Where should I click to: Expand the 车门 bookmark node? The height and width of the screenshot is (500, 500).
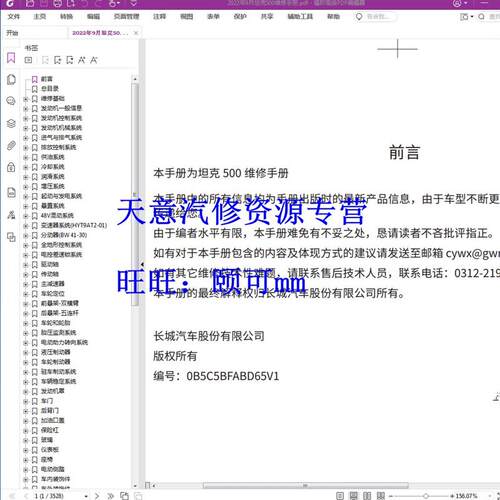pos(26,401)
